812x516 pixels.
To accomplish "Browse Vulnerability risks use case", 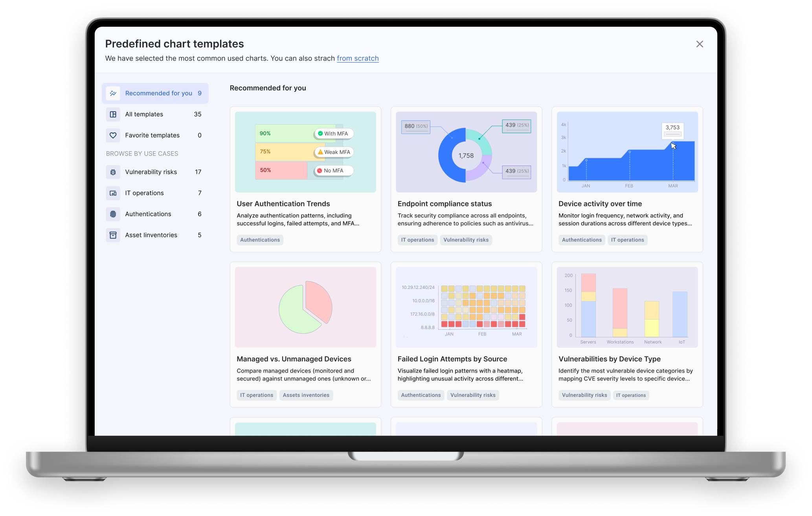I will (x=155, y=172).
